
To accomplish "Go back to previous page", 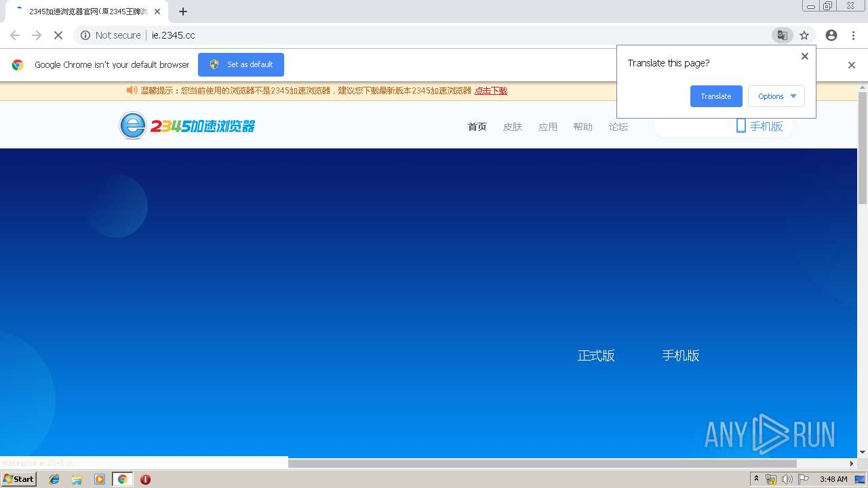I will 15,35.
